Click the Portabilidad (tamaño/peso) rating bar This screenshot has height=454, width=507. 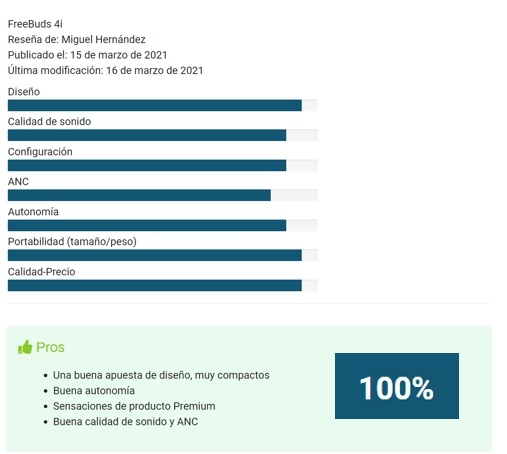(x=162, y=255)
